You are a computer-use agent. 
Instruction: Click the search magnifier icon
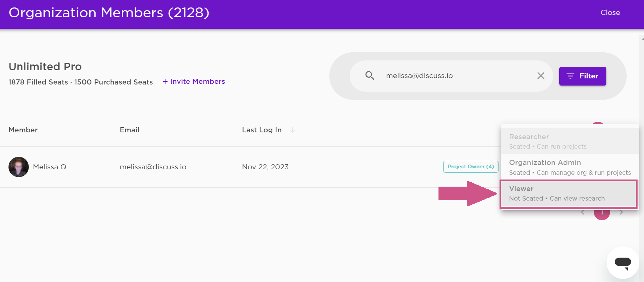(370, 76)
